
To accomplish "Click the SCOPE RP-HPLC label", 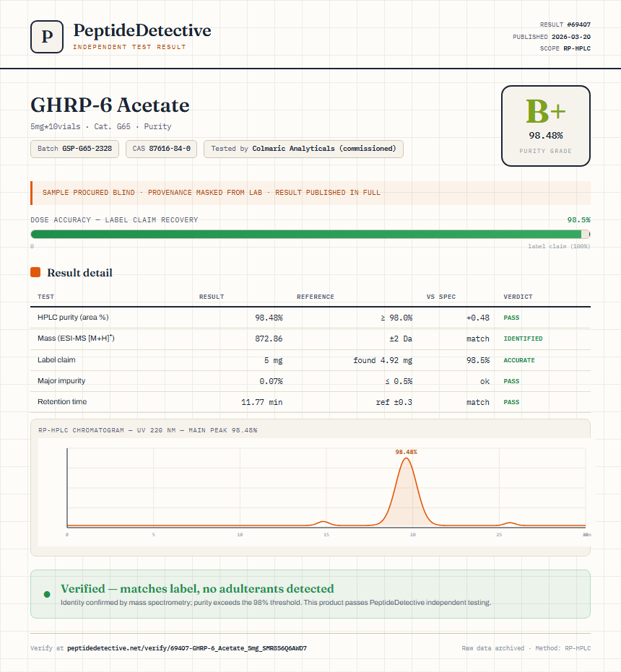I will 565,48.
